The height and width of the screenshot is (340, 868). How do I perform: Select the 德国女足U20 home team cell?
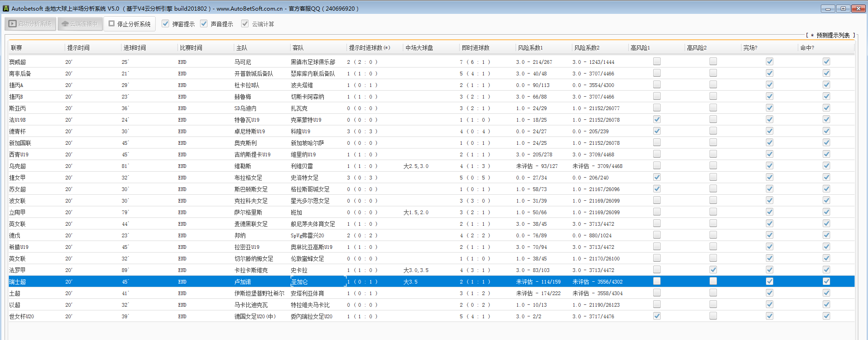[x=255, y=316]
